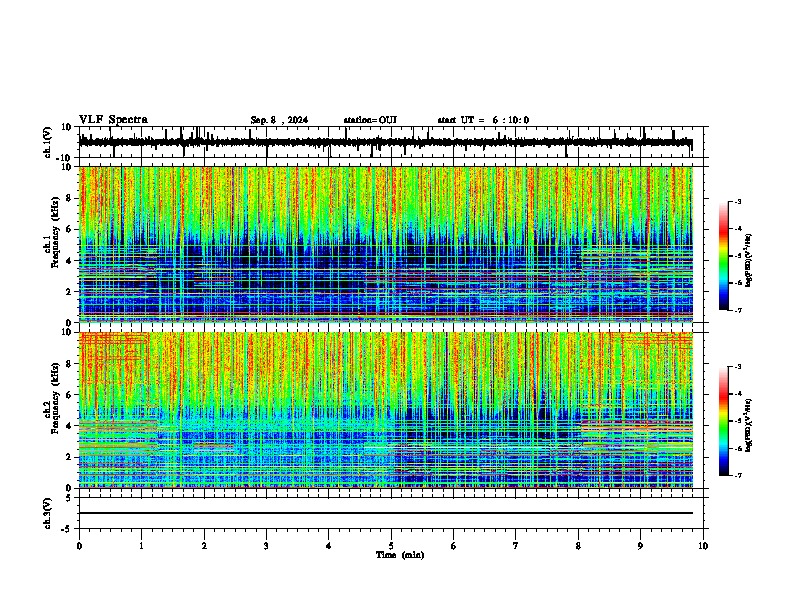Click the time axis tick label '8'

click(578, 546)
